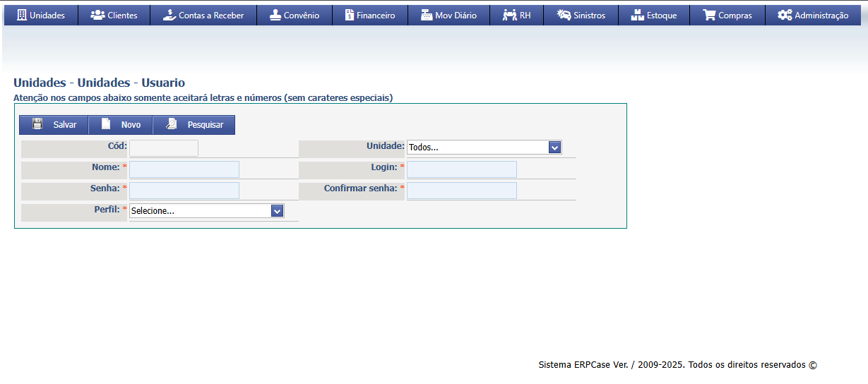
Task: Focus the Login input field
Action: coord(462,169)
